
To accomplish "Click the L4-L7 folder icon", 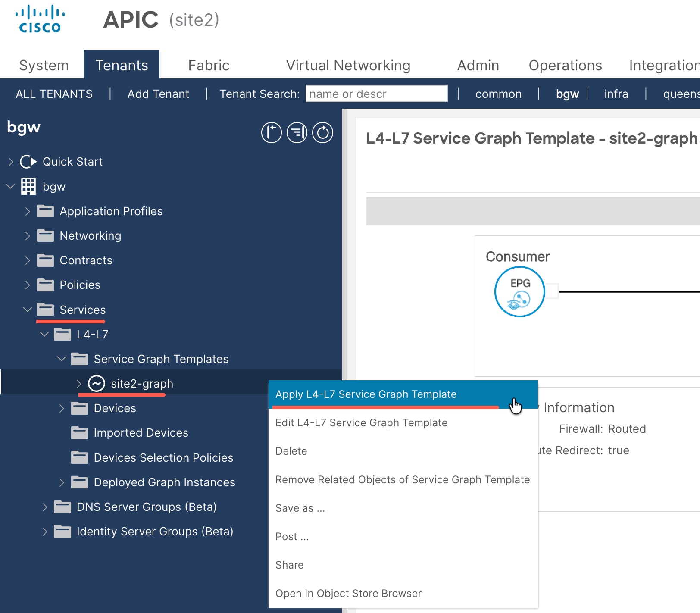I will point(62,334).
